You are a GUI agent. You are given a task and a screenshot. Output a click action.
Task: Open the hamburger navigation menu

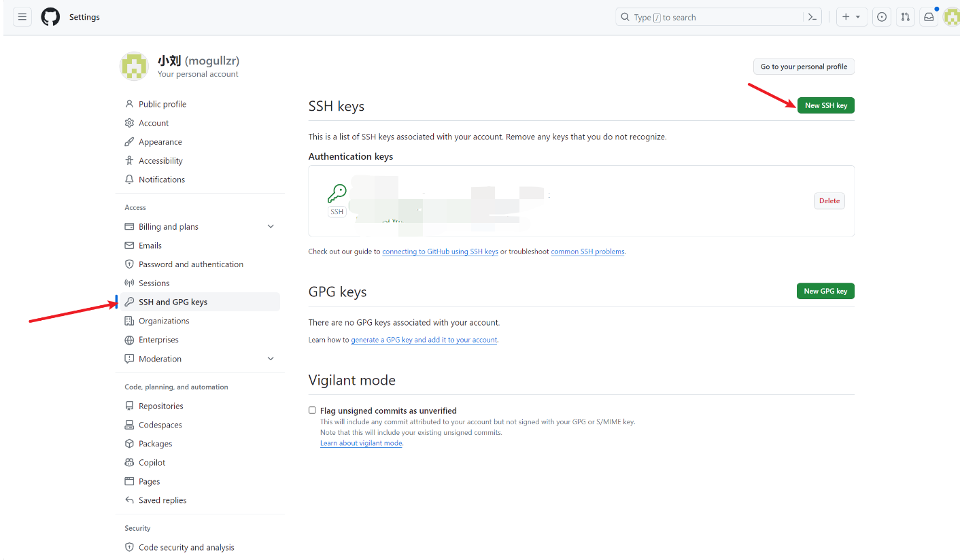click(x=22, y=17)
